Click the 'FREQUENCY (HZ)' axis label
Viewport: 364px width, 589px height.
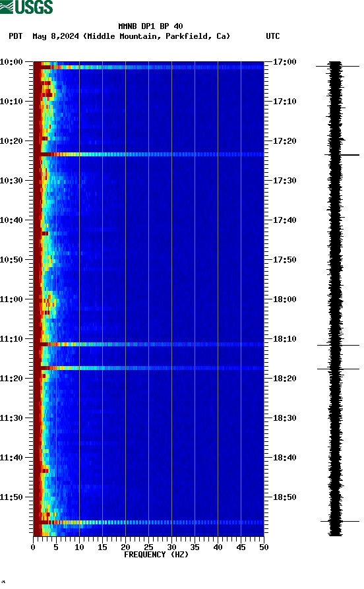tap(156, 555)
